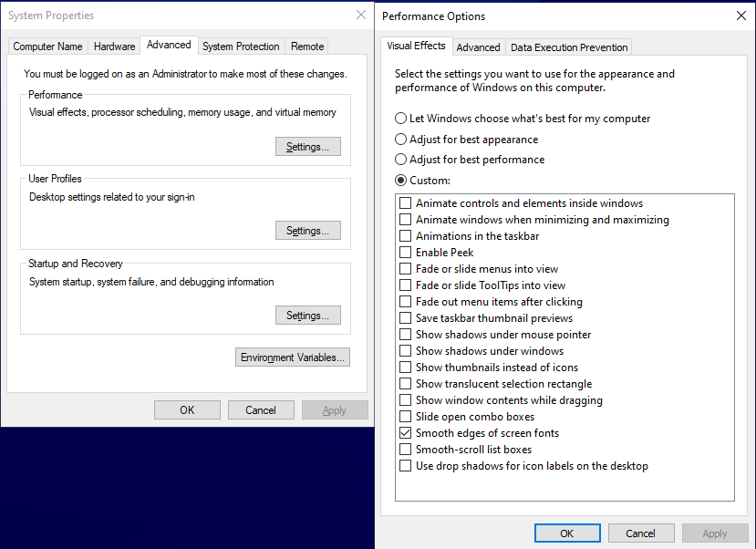Open Advanced tab in Performance Options

478,47
